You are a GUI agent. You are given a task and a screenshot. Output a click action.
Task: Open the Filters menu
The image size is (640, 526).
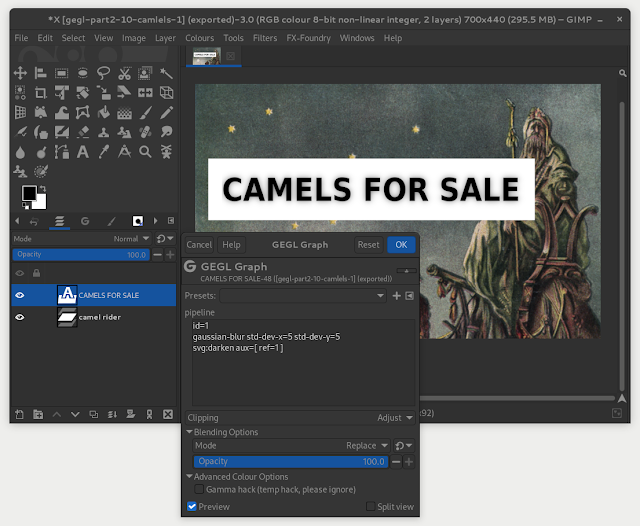(x=265, y=38)
